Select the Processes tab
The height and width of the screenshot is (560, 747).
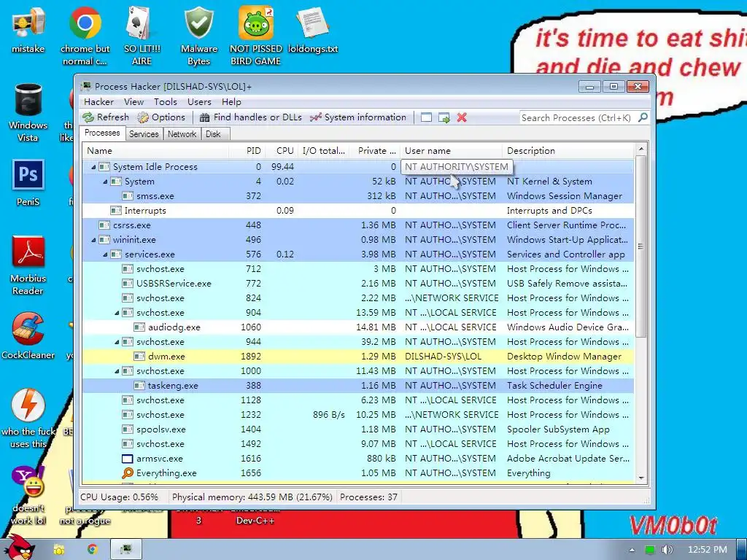102,133
